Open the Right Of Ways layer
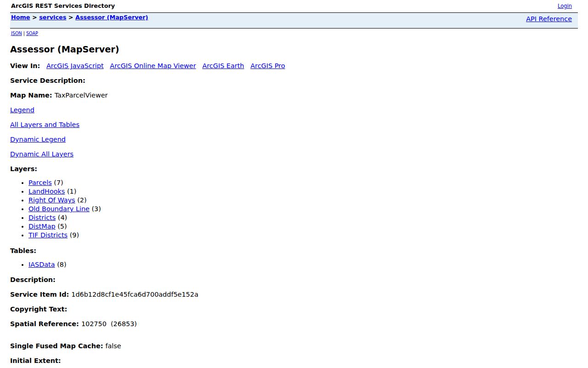The image size is (588, 368). [x=51, y=200]
